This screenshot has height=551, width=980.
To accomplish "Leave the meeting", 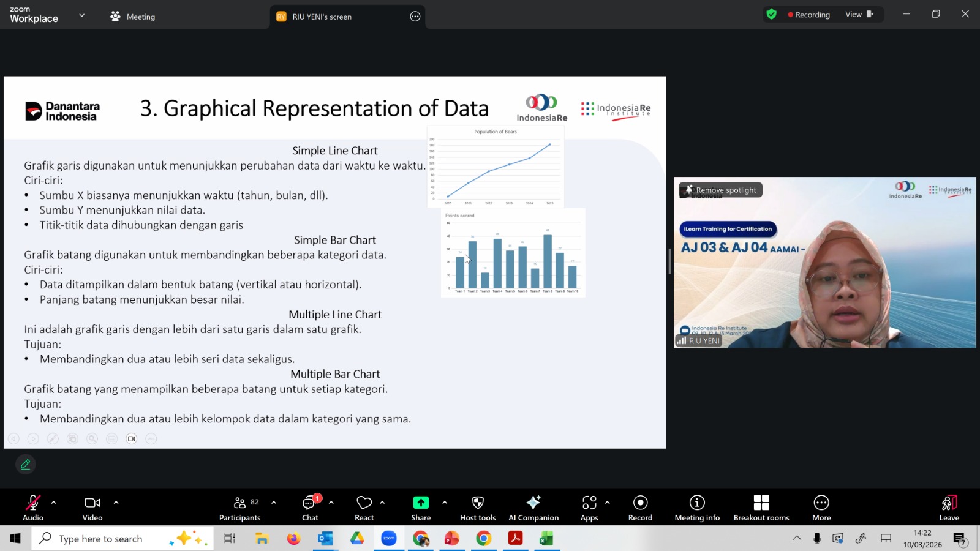I will (x=949, y=508).
